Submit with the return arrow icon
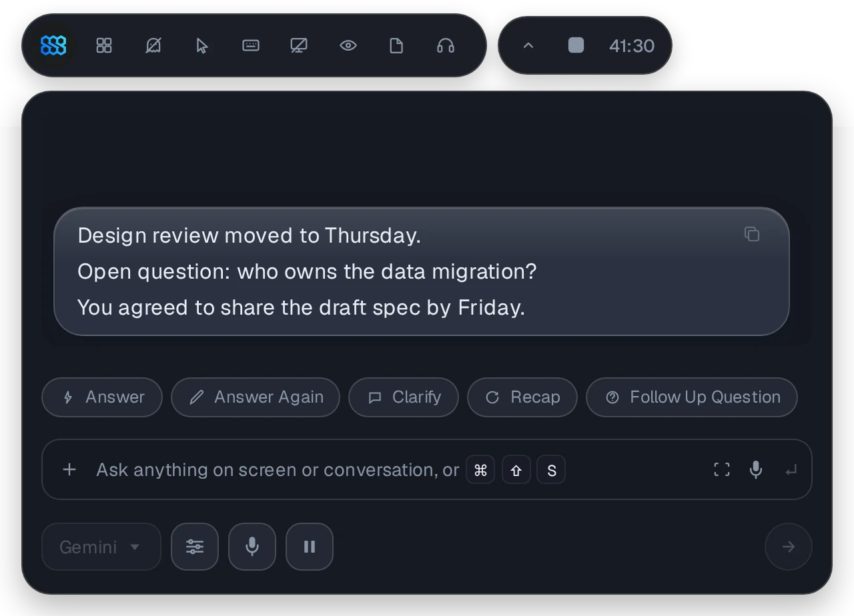854x616 pixels. pos(791,471)
